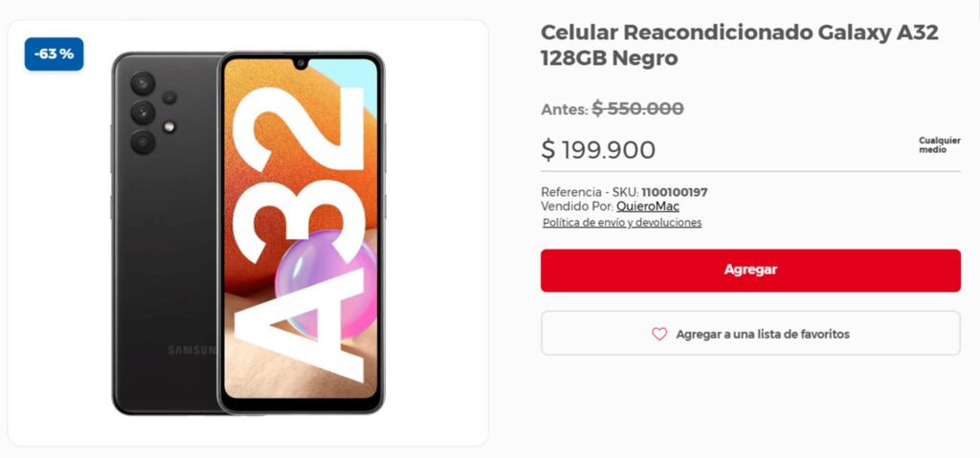
Task: Click the front camera notch on phone screen
Action: tap(301, 63)
